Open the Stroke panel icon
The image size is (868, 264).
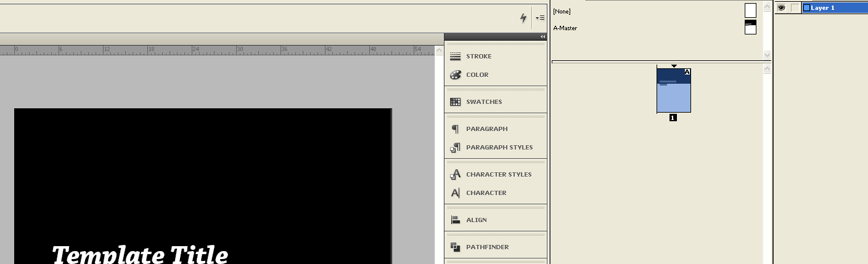point(456,57)
